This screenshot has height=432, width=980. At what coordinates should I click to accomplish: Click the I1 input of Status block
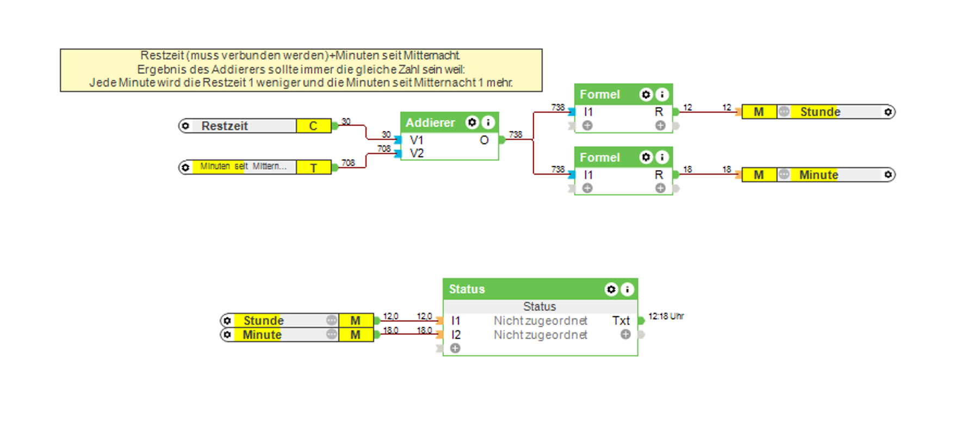(456, 320)
